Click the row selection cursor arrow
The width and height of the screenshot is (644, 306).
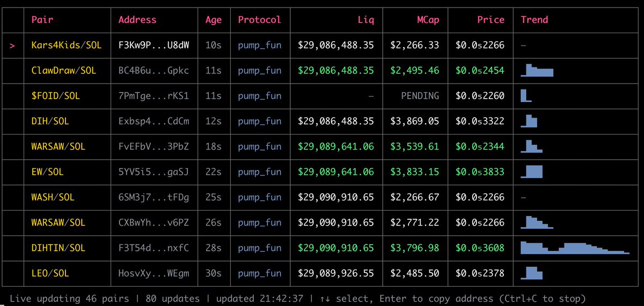tap(12, 46)
